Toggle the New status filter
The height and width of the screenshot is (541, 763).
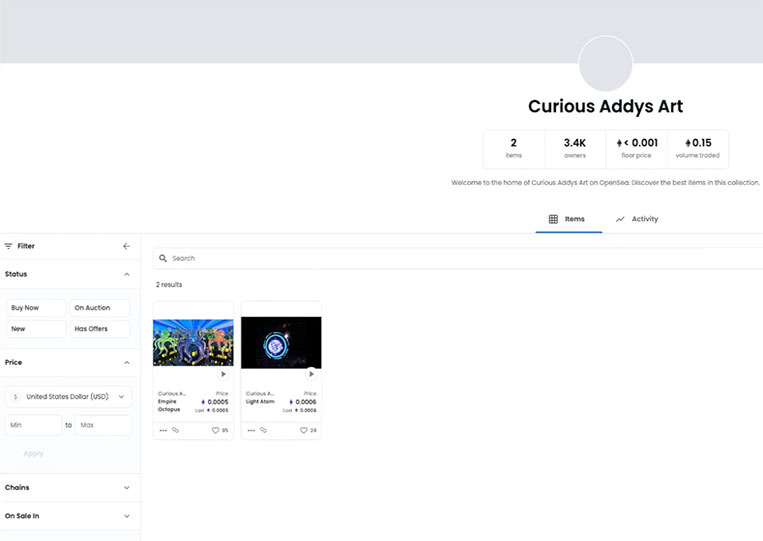tap(36, 329)
